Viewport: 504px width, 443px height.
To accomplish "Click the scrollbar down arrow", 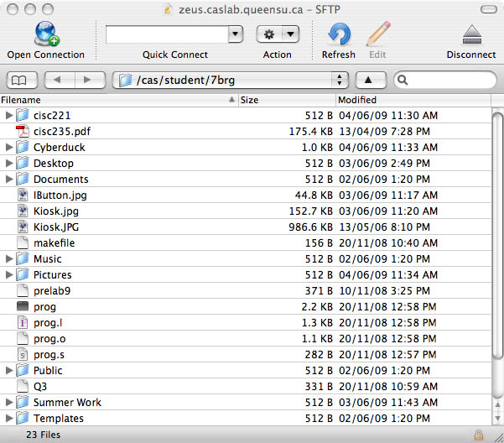I will [x=497, y=418].
